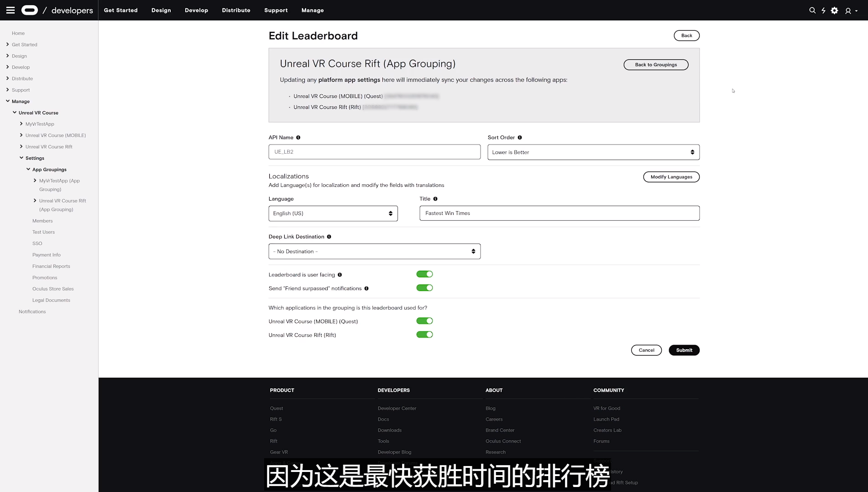Expand Unreal VR Course Rift tree node
The width and height of the screenshot is (868, 492).
[21, 146]
